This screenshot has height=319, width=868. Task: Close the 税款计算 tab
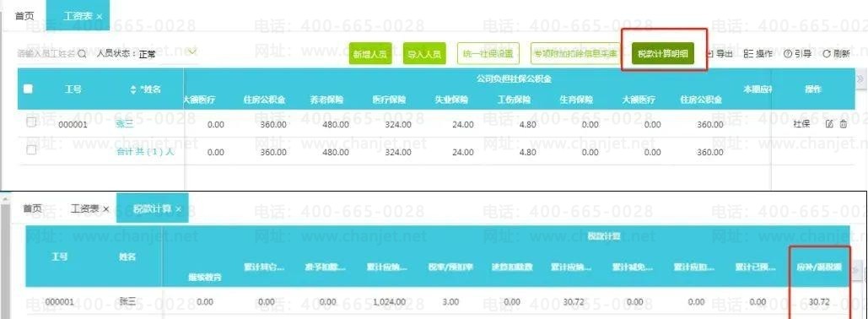click(x=178, y=209)
